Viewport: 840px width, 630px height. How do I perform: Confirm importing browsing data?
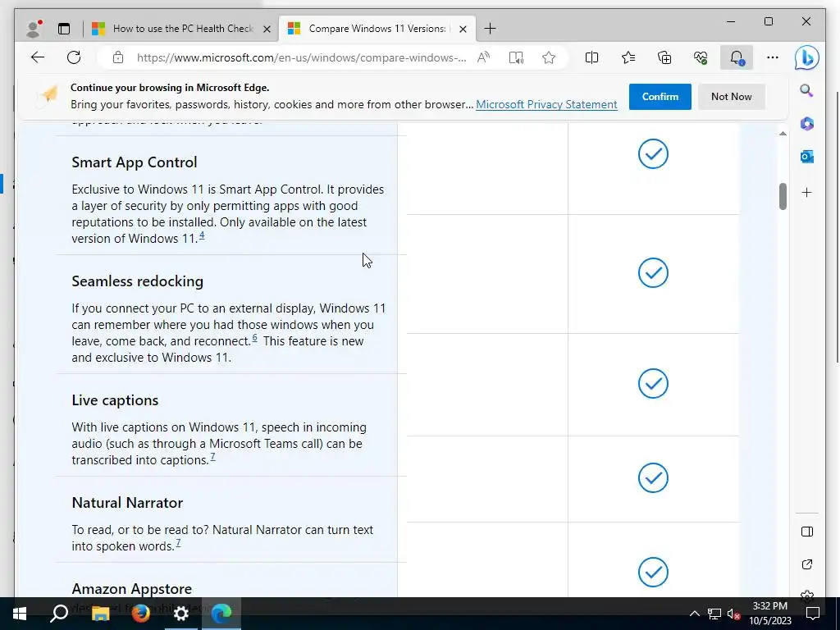pos(660,97)
